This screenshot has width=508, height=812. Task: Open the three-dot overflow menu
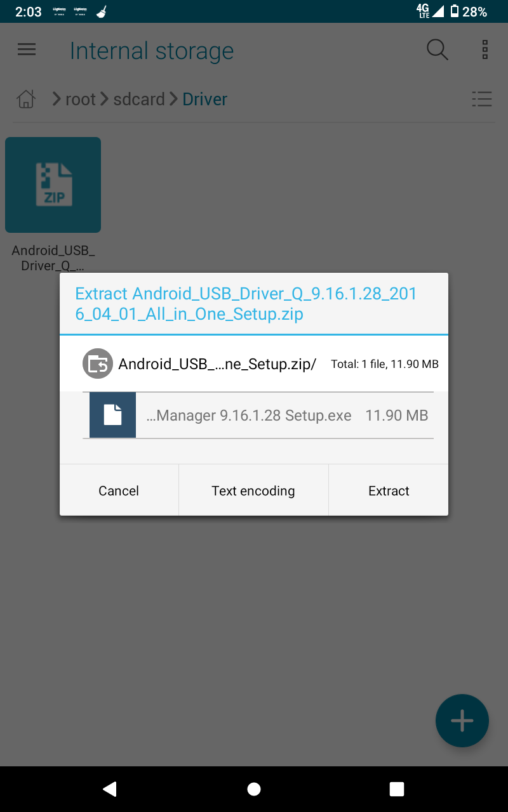tap(485, 49)
